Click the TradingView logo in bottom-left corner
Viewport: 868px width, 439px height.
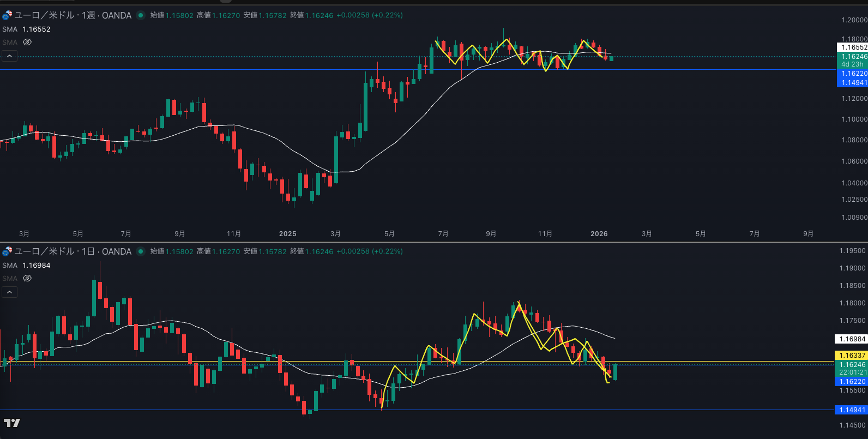click(x=12, y=423)
